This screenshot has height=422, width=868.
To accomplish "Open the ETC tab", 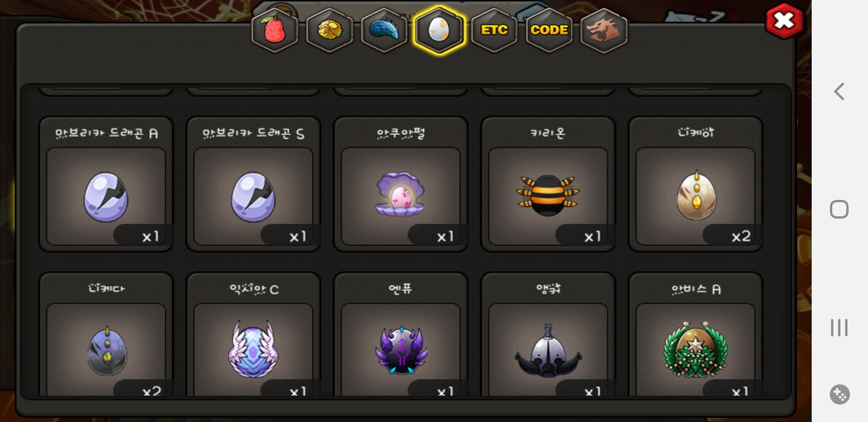I will [x=494, y=30].
